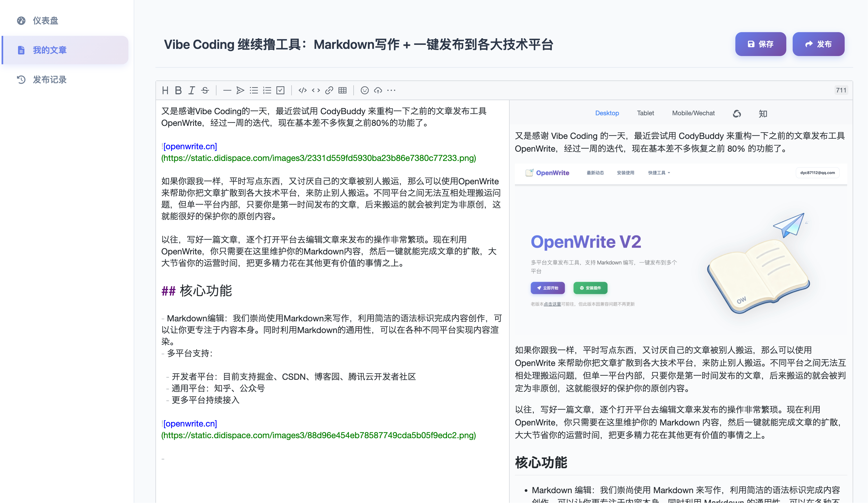Viewport: 868px width, 503px height.
Task: Apply italic formatting from toolbar
Action: (x=192, y=90)
